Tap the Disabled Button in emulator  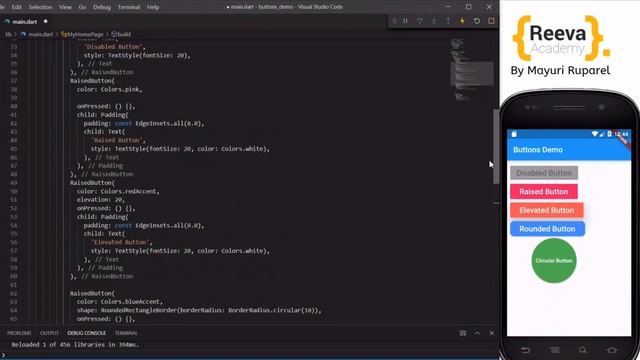pyautogui.click(x=544, y=173)
